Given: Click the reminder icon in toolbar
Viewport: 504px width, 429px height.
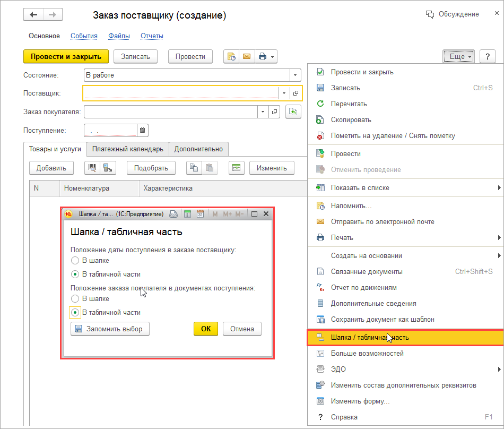Looking at the screenshot, I should 231,57.
